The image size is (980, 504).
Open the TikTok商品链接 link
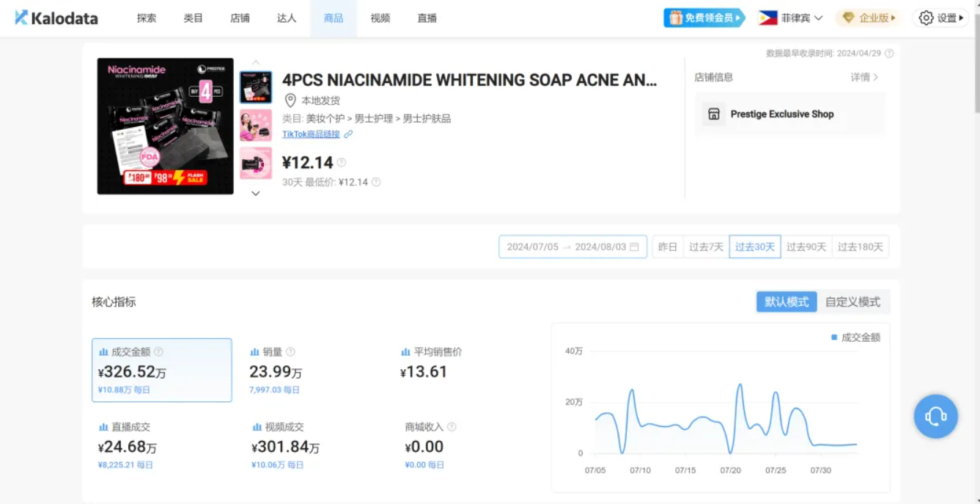coord(311,134)
